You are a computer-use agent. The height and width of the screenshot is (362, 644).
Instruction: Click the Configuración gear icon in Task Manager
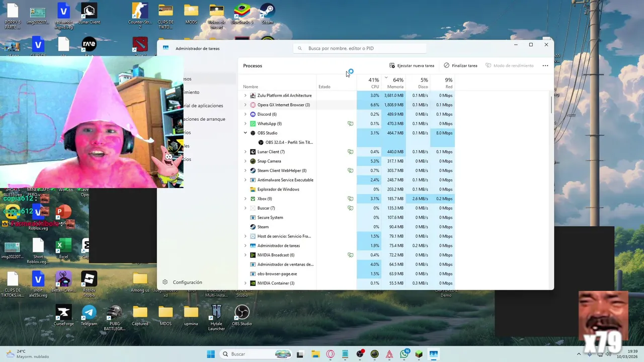click(x=165, y=282)
